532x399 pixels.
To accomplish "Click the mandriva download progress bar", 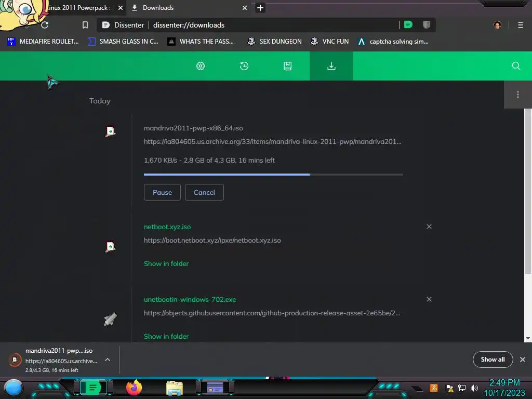I will coord(273,175).
